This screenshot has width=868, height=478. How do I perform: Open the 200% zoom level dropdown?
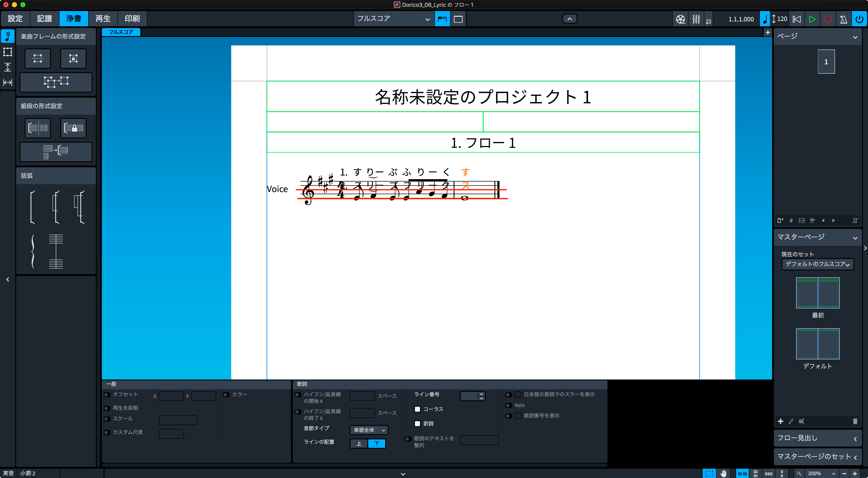point(822,473)
